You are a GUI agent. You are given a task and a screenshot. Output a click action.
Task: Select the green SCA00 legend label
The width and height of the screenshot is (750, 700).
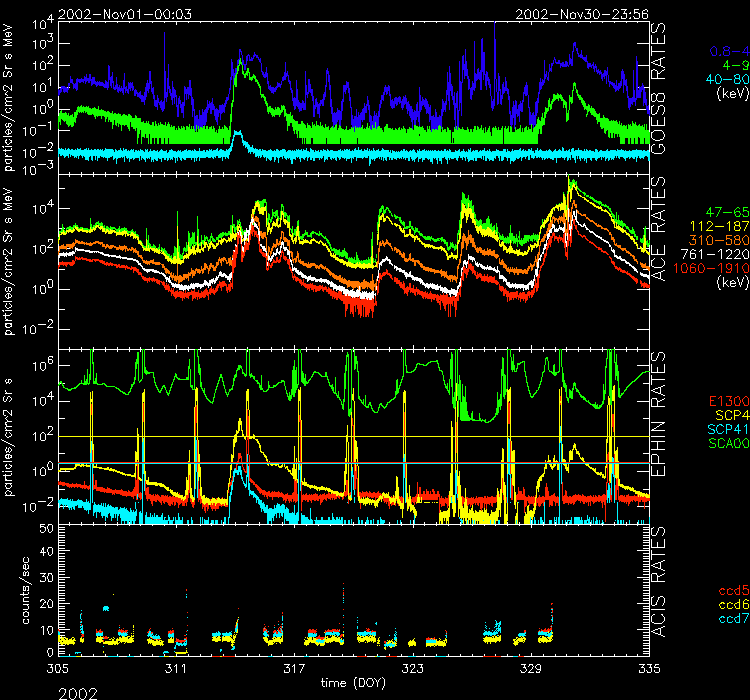click(x=727, y=443)
